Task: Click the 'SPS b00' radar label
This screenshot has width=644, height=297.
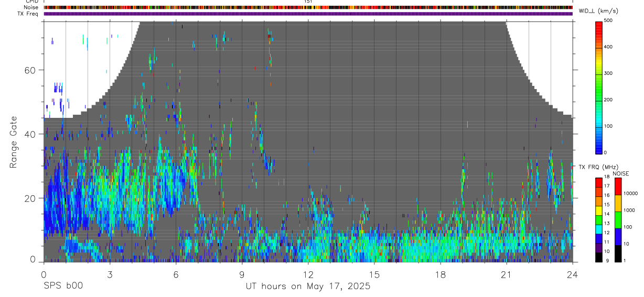Action: coord(63,287)
